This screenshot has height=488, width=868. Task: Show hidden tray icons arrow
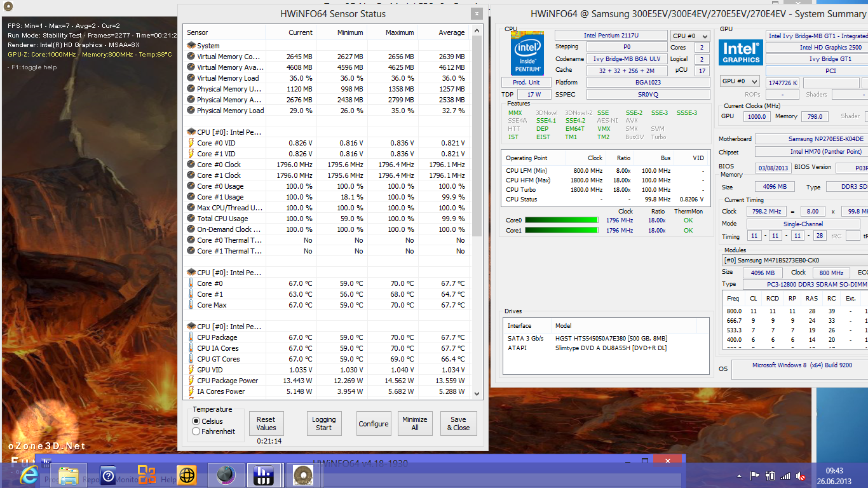pos(740,475)
